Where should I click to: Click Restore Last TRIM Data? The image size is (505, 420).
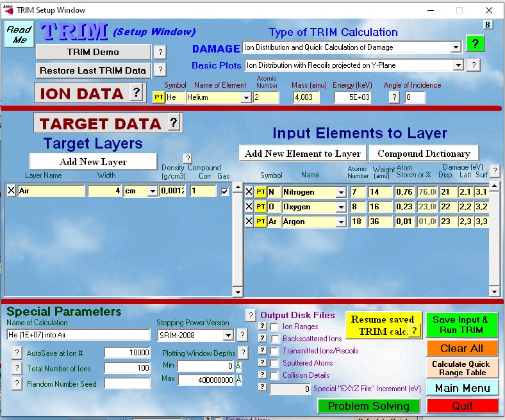93,70
